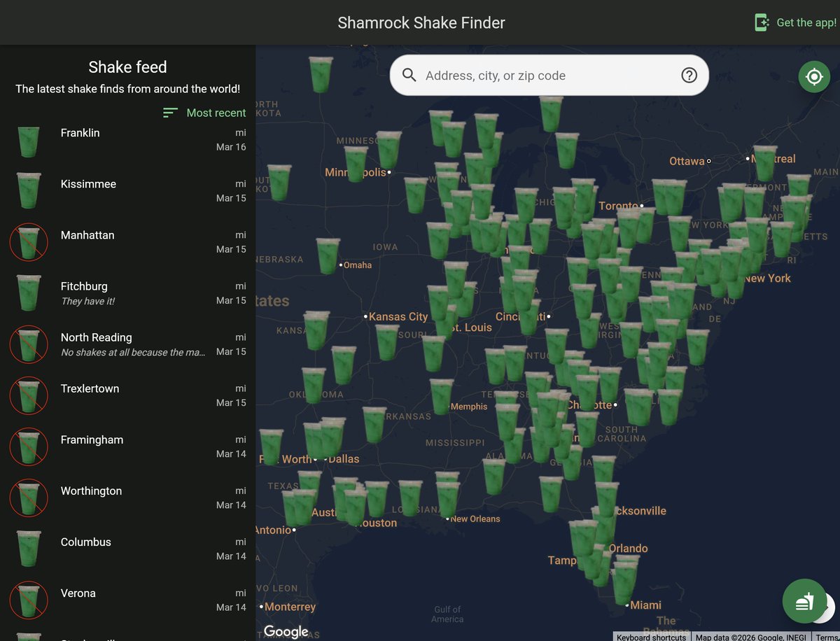Click Franklin's Mar 16 date
The height and width of the screenshot is (641, 840).
tap(231, 147)
